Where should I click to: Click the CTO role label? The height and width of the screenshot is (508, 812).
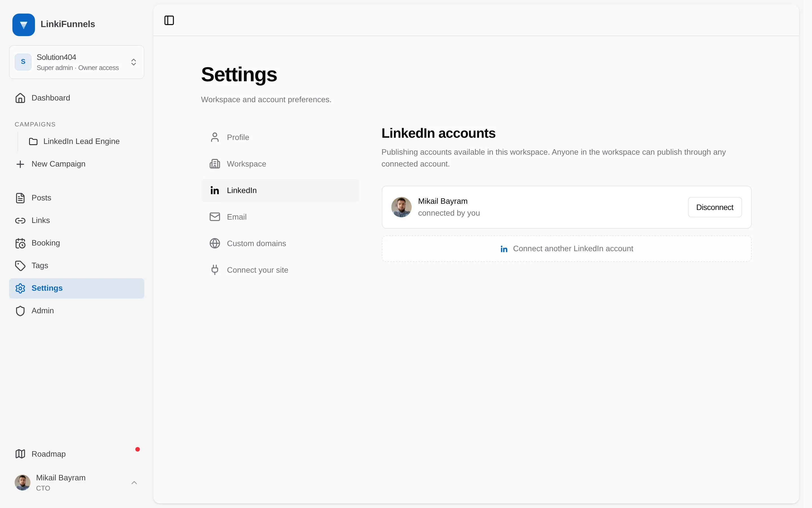(43, 488)
